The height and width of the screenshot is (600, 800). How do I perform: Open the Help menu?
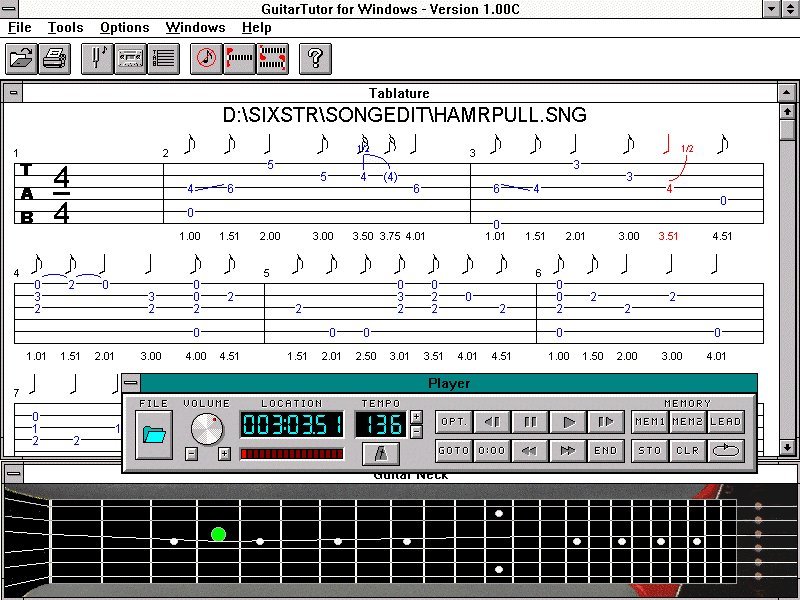[256, 28]
